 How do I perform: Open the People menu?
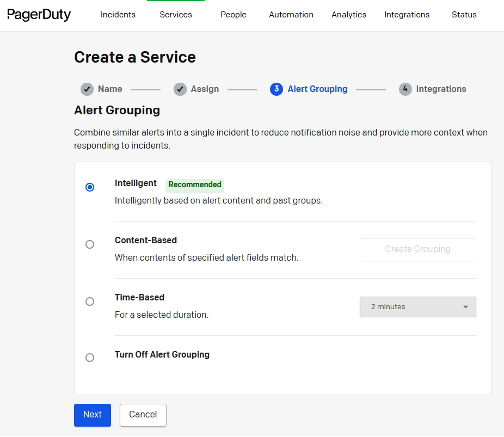pos(233,15)
